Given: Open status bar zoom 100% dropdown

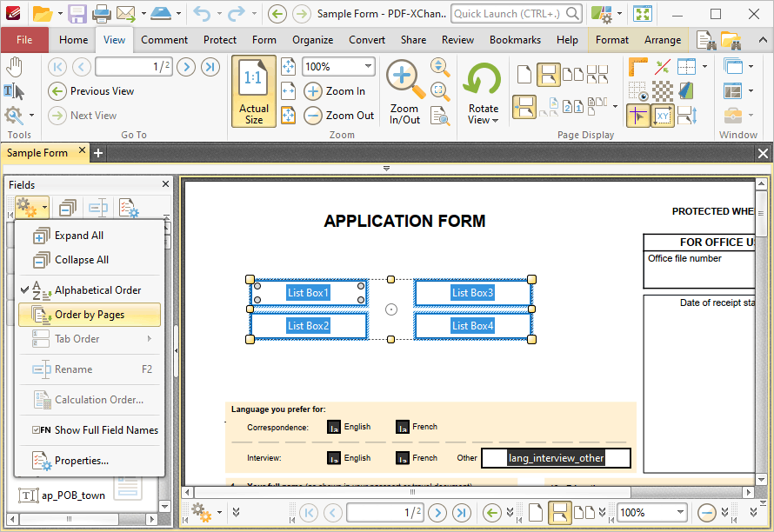Looking at the screenshot, I should [680, 513].
